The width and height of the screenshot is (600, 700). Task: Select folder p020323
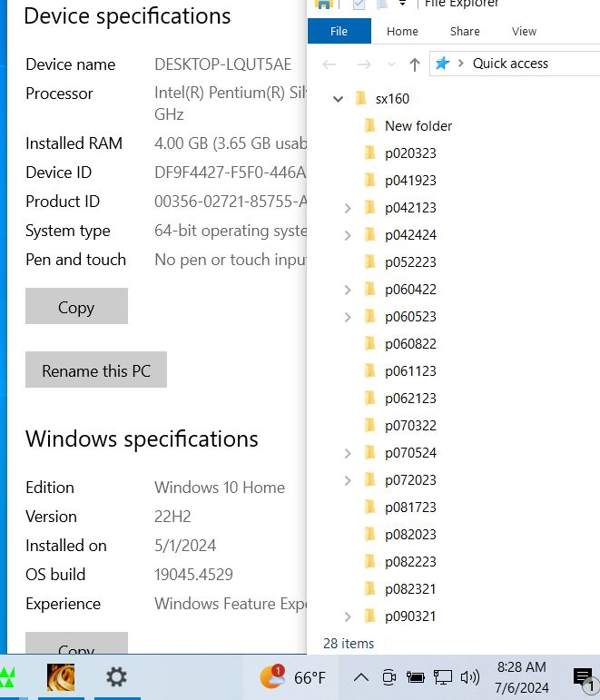point(410,153)
